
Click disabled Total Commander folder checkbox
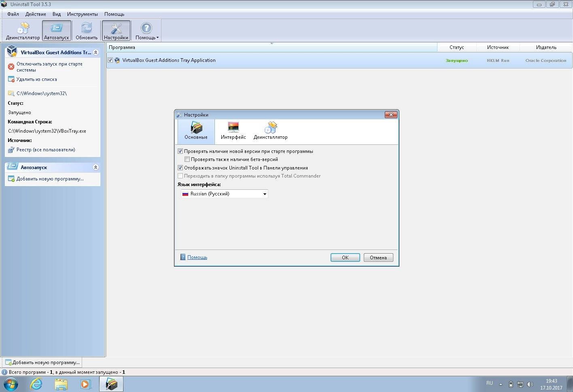click(180, 176)
